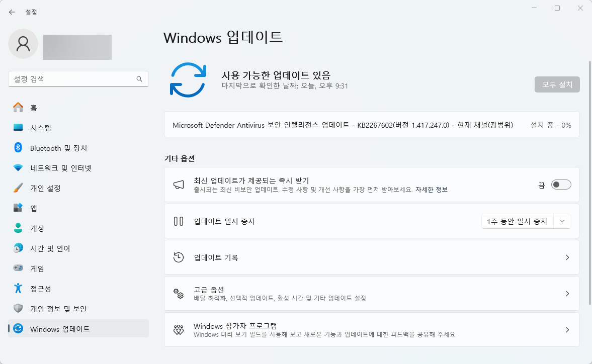Screen dimensions: 592x364
Task: Click the 게임 controller icon
Action: [18, 268]
